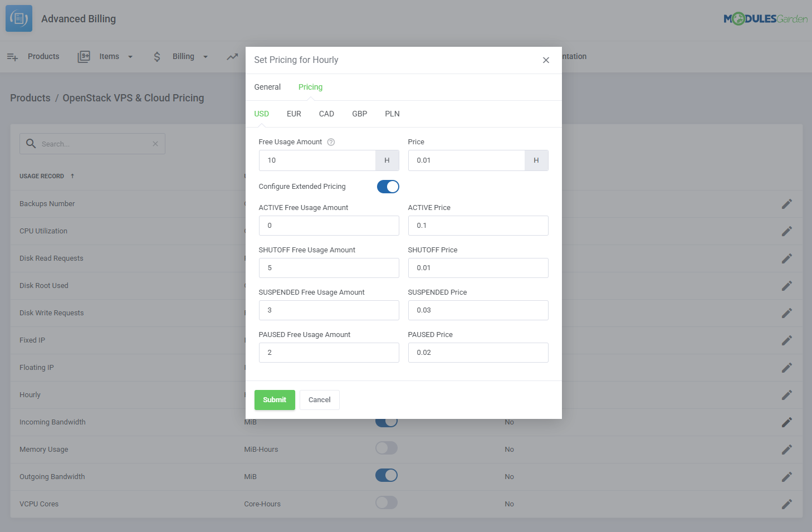Close the Set Pricing dialog
812x532 pixels.
point(546,60)
